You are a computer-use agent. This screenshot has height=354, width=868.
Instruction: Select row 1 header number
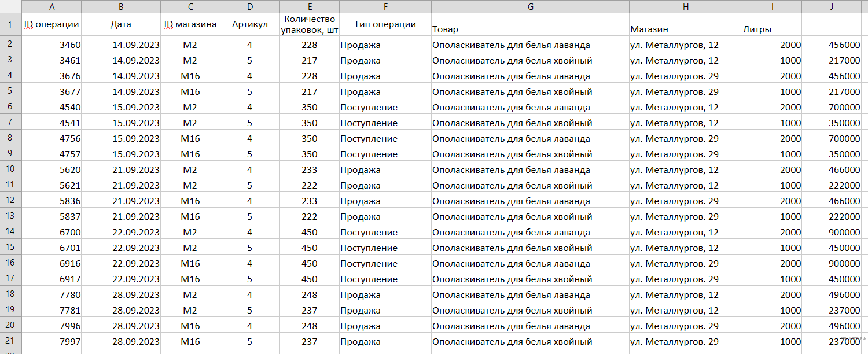[x=11, y=25]
